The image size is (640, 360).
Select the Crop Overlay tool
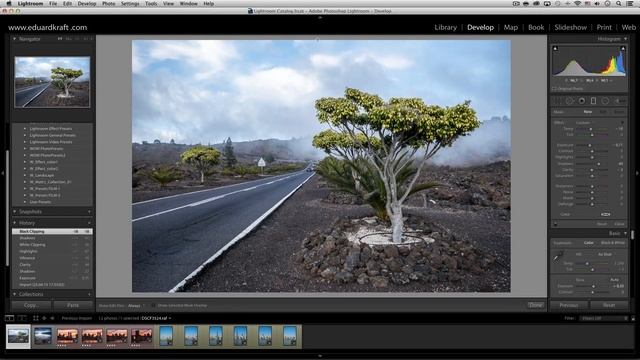558,101
